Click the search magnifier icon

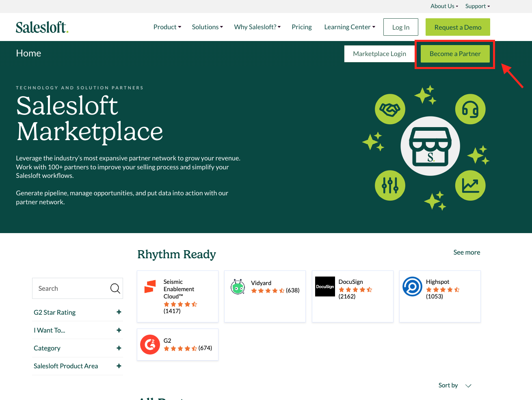tap(115, 288)
